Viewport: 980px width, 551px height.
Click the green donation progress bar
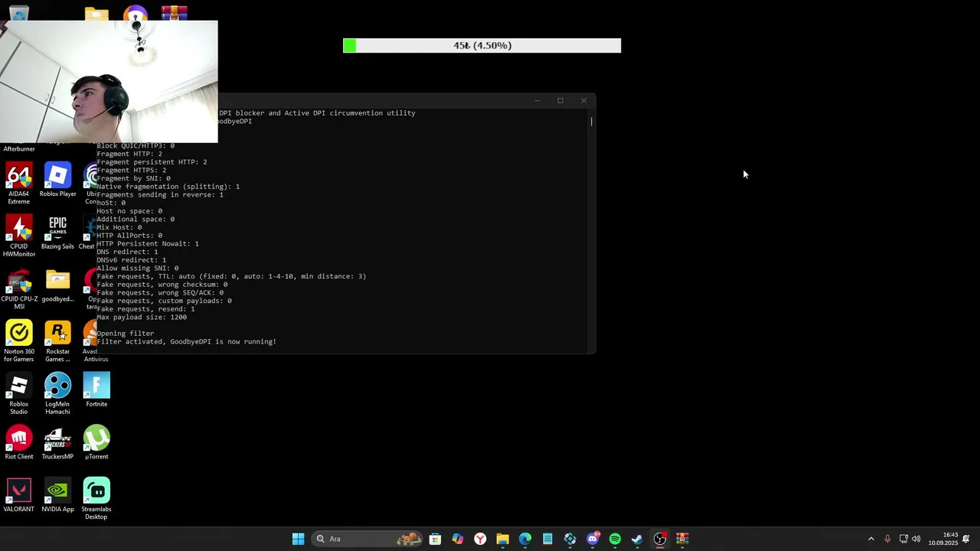pos(482,46)
